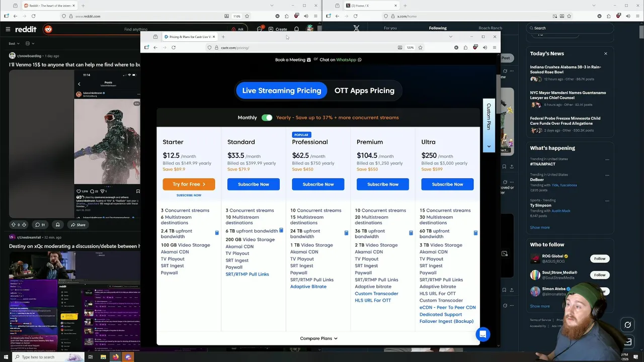Open the Best sort dropdown on Reddit

point(14,44)
